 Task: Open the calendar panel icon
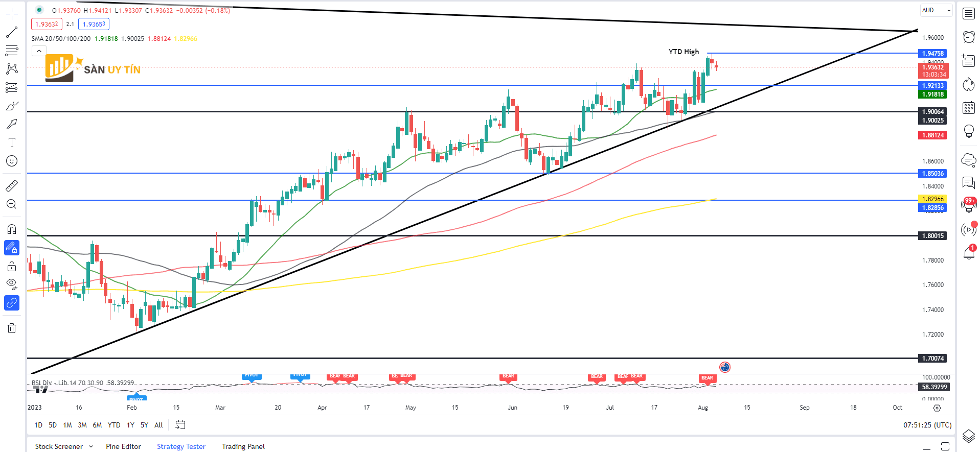click(x=969, y=107)
